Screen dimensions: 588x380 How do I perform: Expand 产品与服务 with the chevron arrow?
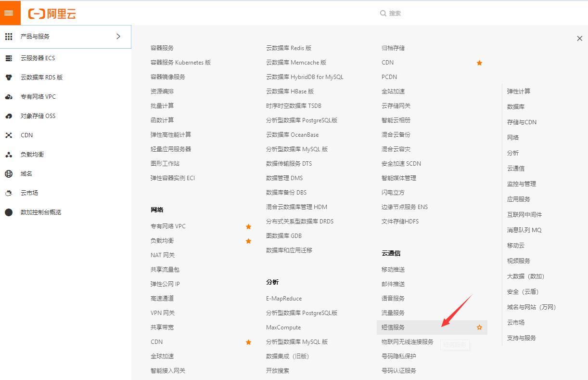click(x=118, y=37)
